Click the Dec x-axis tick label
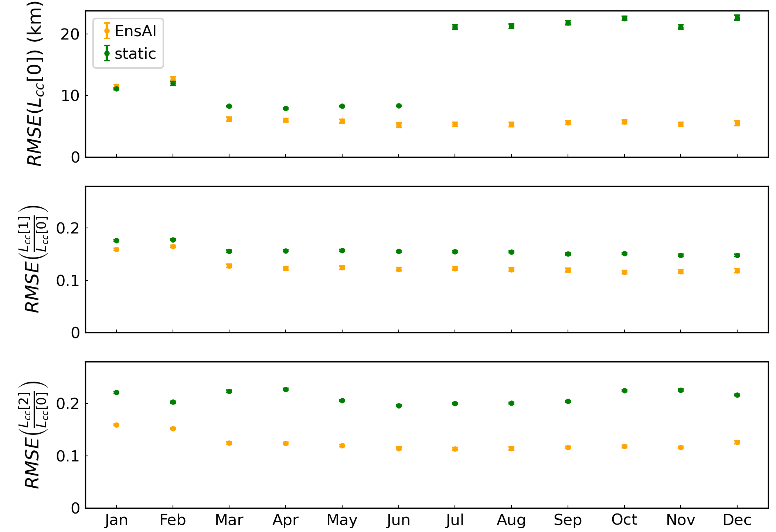The width and height of the screenshot is (776, 532). coord(737,520)
